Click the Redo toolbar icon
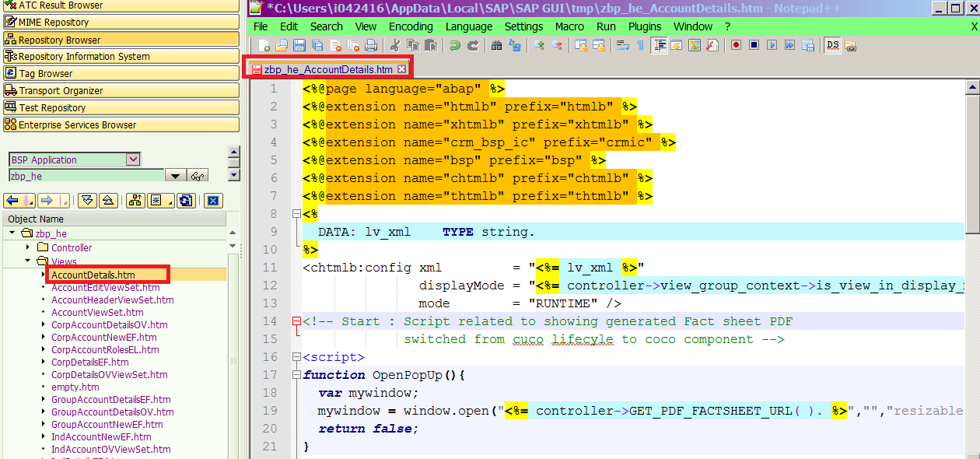Viewport: 980px width, 459px height. point(473,45)
